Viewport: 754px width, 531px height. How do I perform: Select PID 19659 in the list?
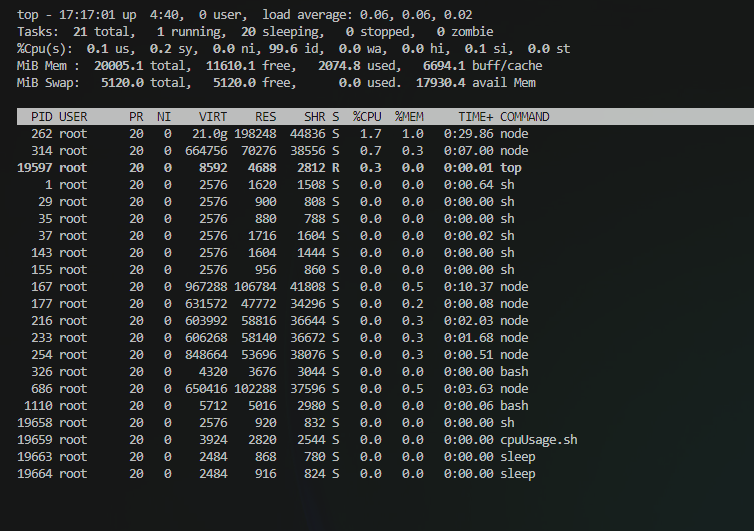click(35, 440)
